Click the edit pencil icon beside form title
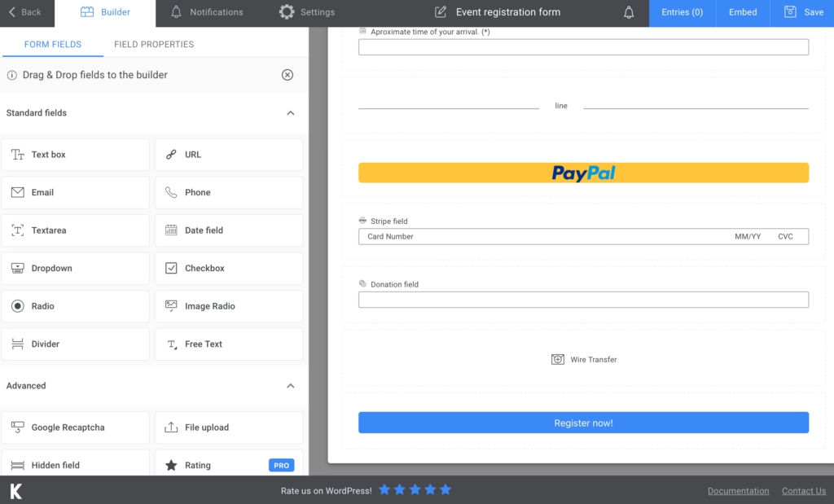Screen dimensions: 834x504 (x=441, y=11)
